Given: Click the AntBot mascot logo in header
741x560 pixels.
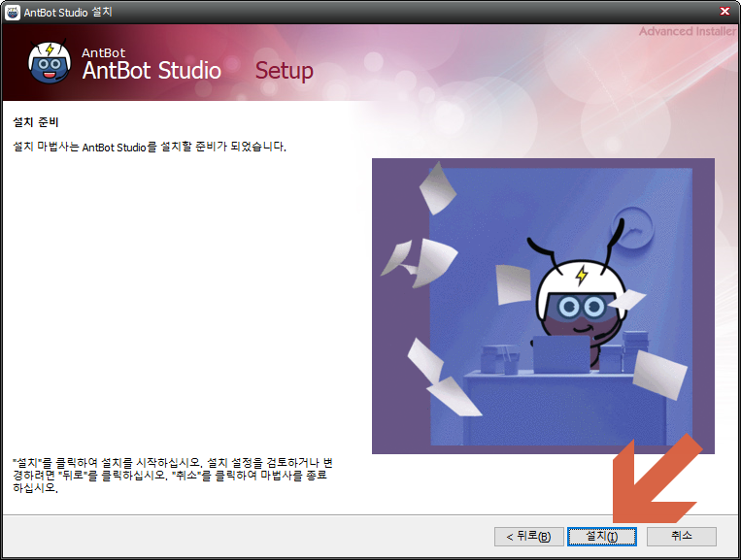Looking at the screenshot, I should [50, 62].
